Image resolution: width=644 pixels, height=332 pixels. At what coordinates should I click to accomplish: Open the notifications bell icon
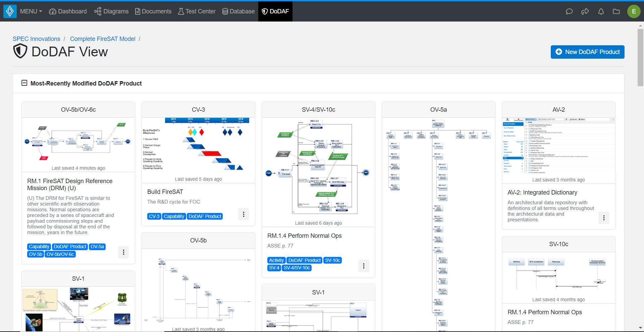point(601,11)
